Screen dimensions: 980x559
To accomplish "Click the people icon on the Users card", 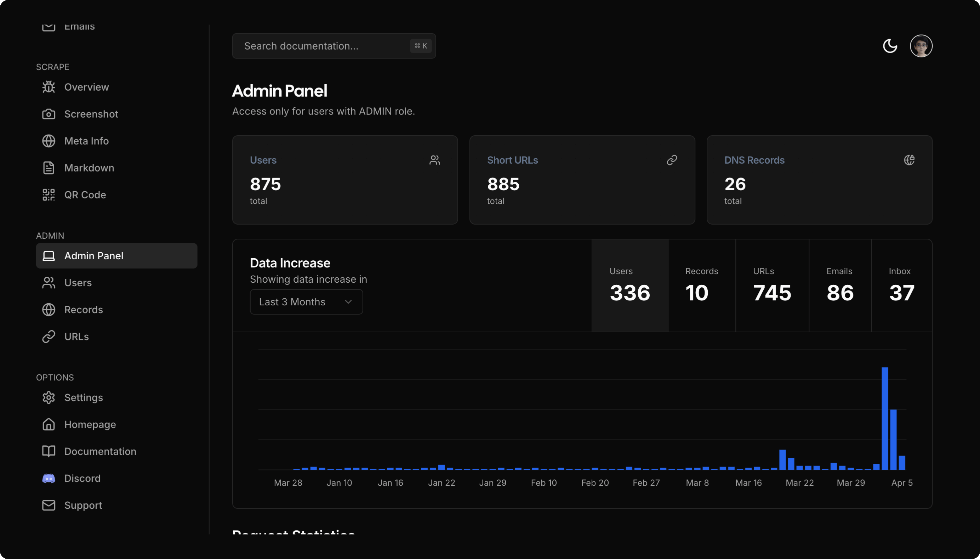I will coord(434,160).
